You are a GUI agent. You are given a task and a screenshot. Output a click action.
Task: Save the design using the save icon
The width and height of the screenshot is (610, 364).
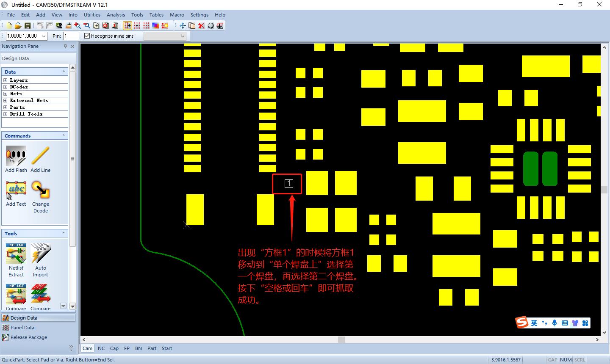coord(28,25)
